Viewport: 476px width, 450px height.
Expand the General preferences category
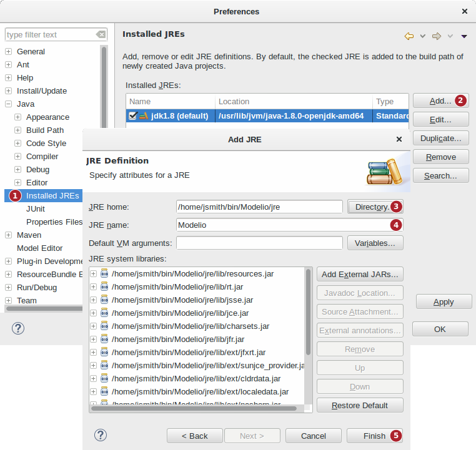[9, 52]
